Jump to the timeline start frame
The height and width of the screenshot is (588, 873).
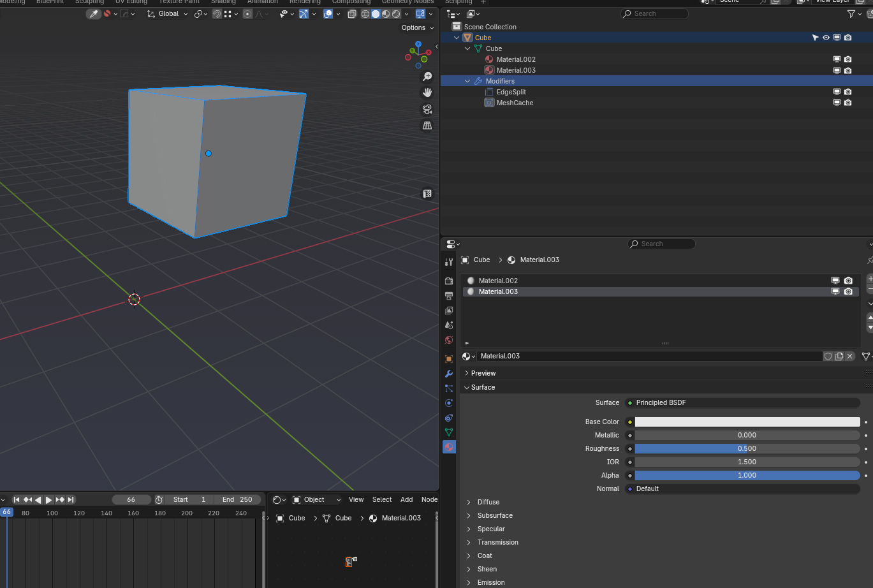17,500
